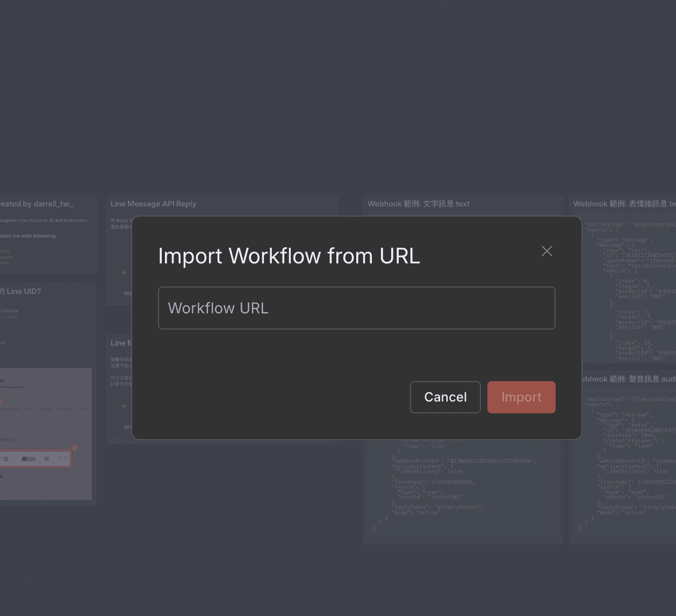Click the Cancel button
The width and height of the screenshot is (676, 616).
click(x=445, y=397)
